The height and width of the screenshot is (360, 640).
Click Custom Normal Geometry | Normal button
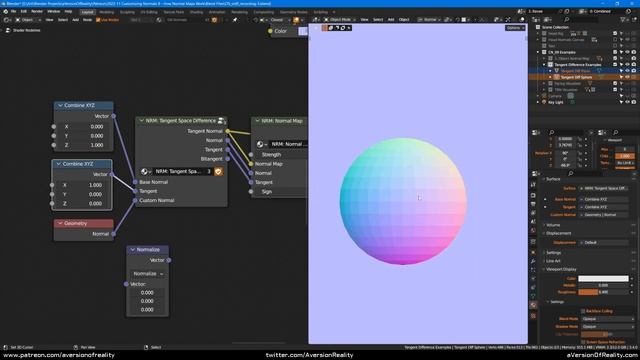pyautogui.click(x=604, y=214)
